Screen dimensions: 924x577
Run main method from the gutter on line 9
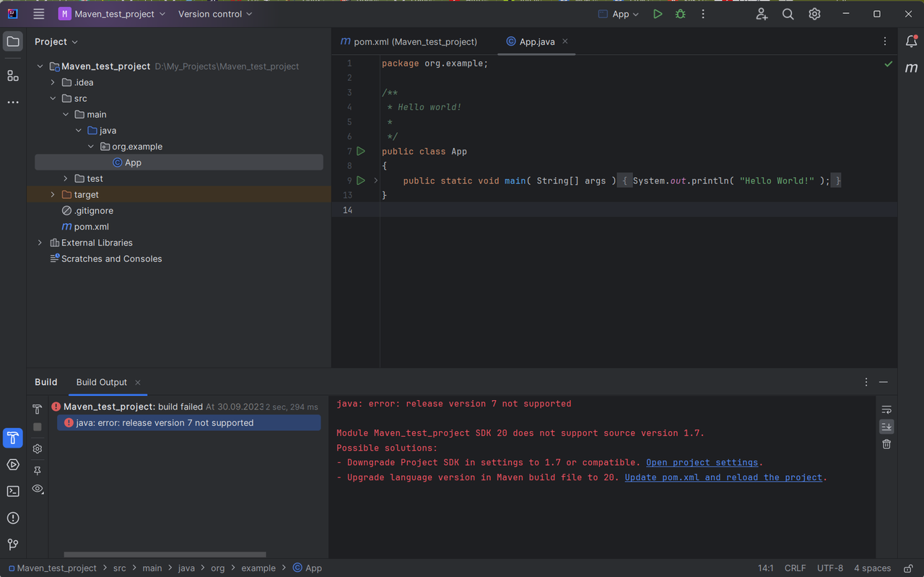361,181
